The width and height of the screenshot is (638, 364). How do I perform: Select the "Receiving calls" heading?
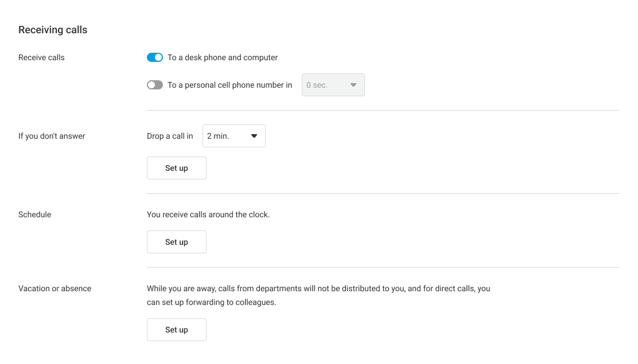53,30
